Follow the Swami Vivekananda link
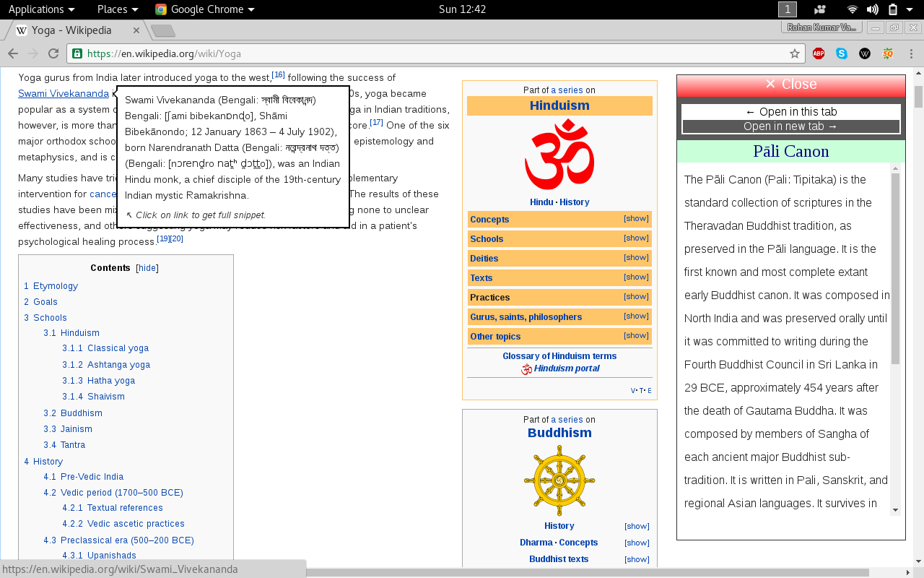This screenshot has width=924, height=578. [63, 93]
